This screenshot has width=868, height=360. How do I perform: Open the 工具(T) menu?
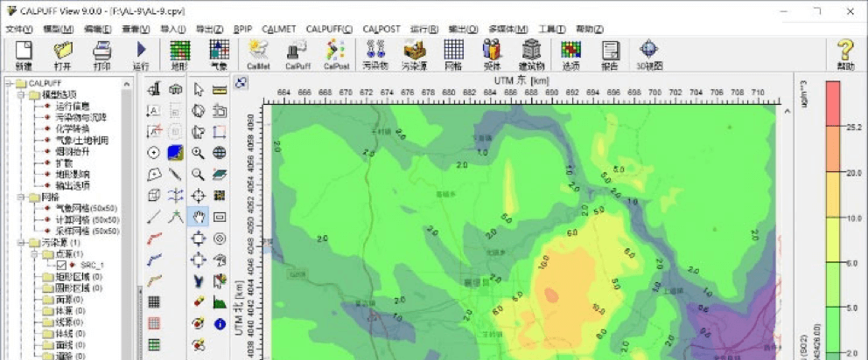pos(552,29)
